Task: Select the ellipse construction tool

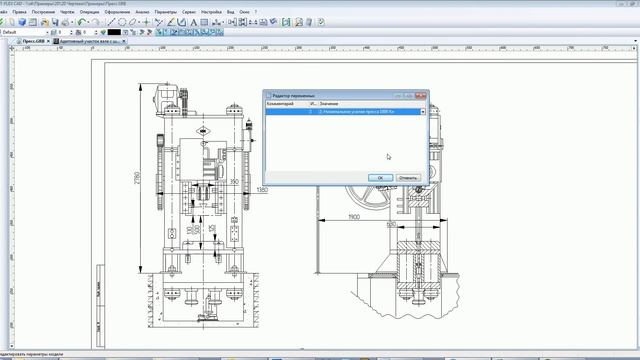Action: click(132, 22)
